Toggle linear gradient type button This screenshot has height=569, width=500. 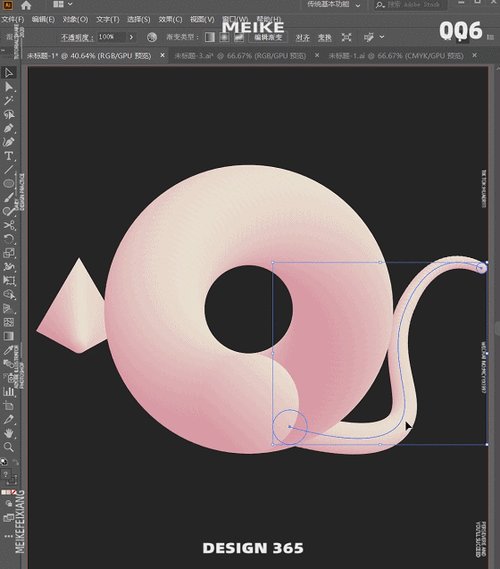(210, 37)
